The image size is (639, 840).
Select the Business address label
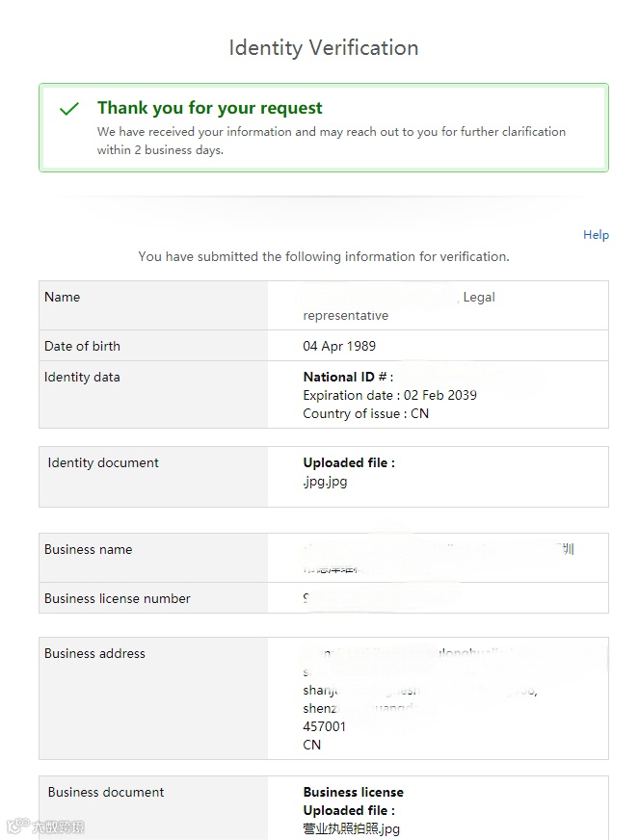pos(94,653)
